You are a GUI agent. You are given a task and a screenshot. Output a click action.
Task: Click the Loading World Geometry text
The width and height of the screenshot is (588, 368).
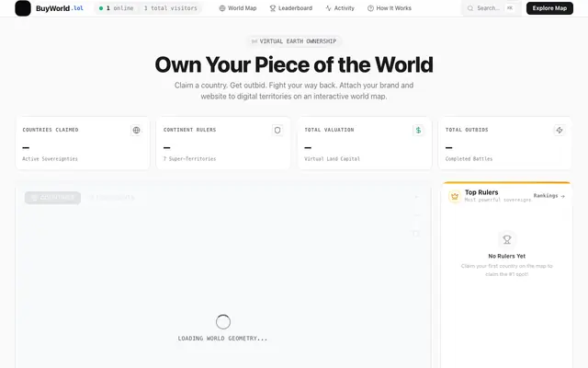[222, 339]
